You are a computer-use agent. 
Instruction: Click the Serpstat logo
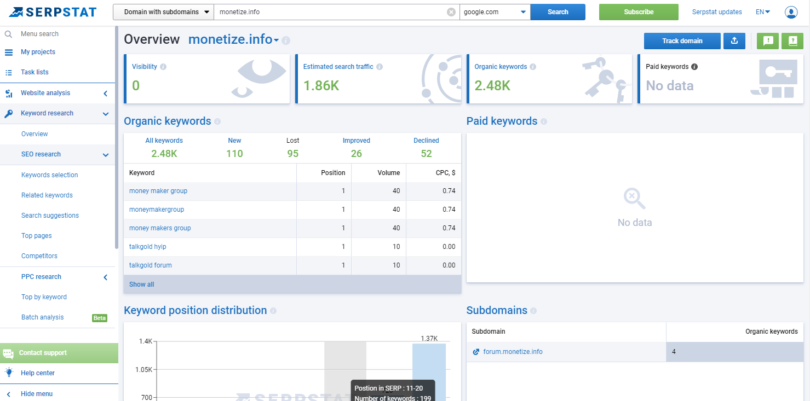[53, 12]
